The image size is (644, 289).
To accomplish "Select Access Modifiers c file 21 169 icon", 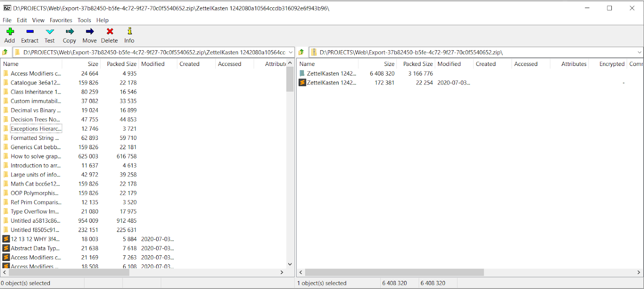I will pos(6,257).
